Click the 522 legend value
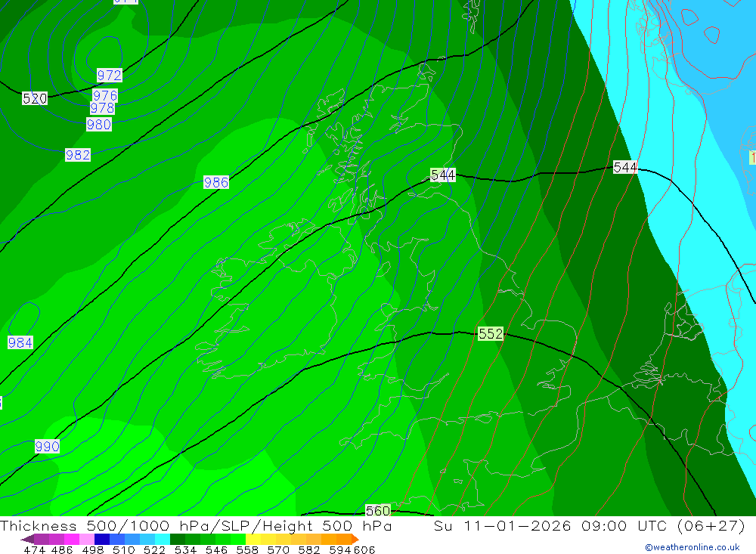Viewport: 756px width, 554px height. pos(155,549)
